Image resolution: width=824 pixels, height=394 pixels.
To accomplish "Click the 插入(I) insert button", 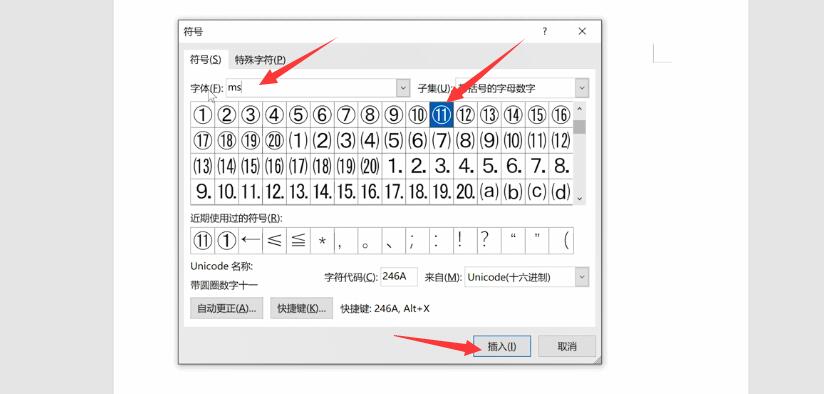I will [502, 346].
